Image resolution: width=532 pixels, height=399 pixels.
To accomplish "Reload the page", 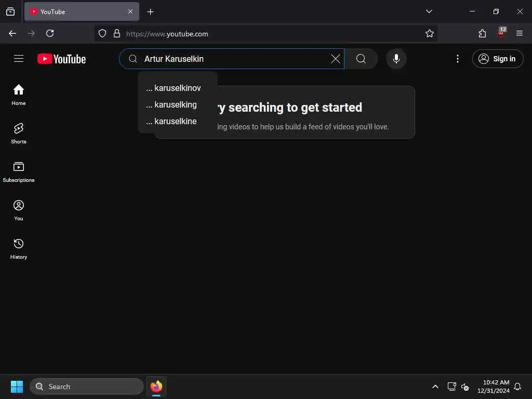I will tap(50, 33).
